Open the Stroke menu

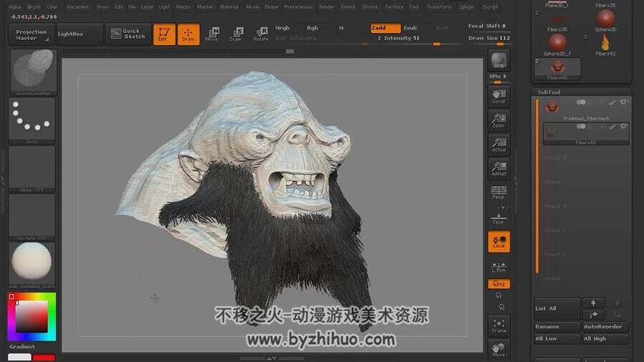(370, 6)
